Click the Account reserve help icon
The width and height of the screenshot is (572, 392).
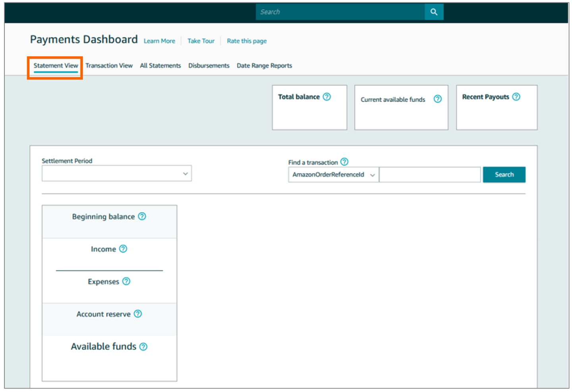point(137,313)
